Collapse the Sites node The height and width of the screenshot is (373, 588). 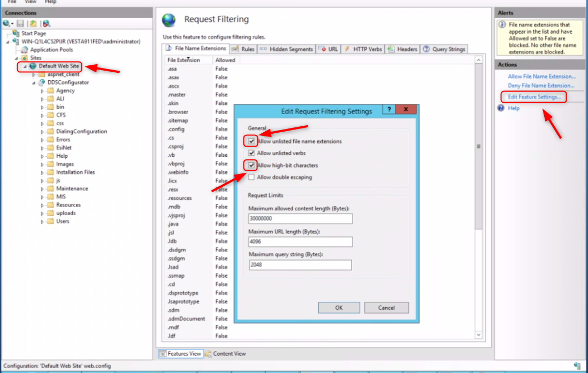[x=17, y=58]
